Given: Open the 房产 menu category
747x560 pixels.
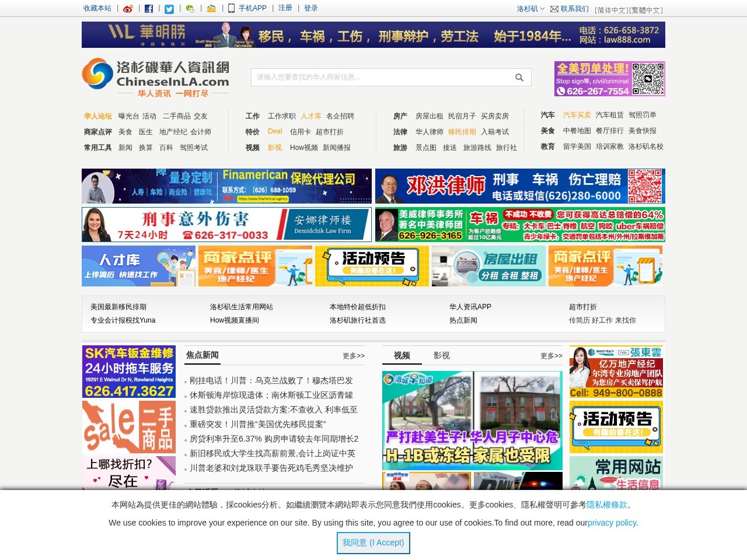Looking at the screenshot, I should pos(400,116).
